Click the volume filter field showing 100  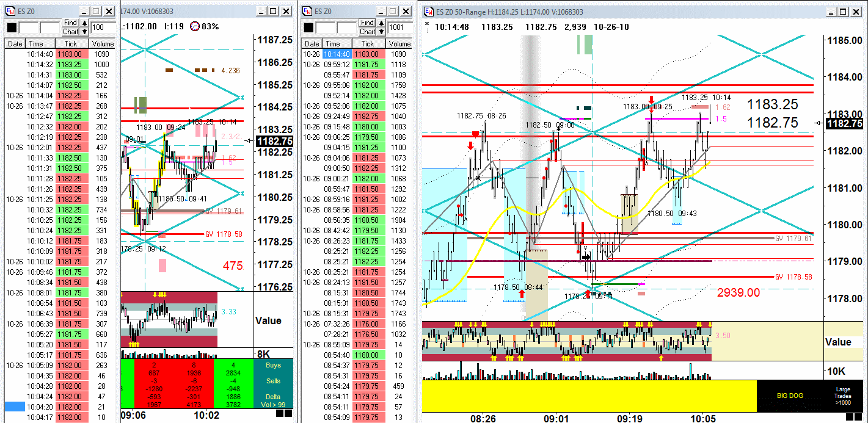[x=102, y=27]
